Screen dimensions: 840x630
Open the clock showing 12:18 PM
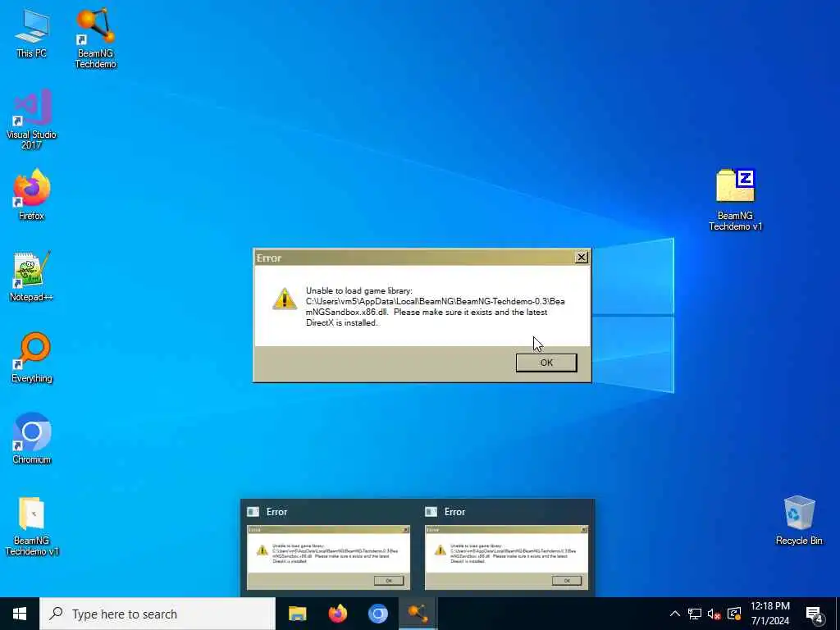(x=769, y=614)
